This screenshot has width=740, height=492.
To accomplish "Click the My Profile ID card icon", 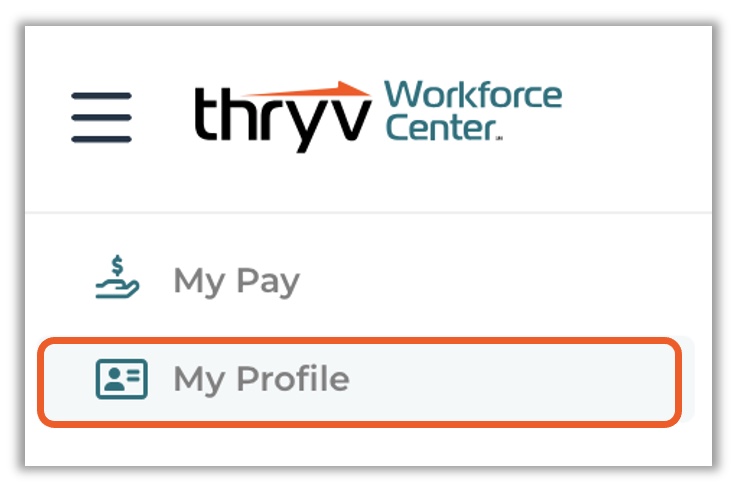I will 121,379.
